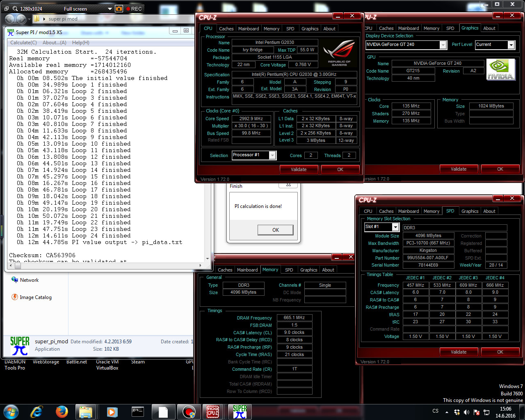This screenshot has height=420, width=525.
Task: Open the About...(A) menu in Super PI
Action: pos(54,43)
